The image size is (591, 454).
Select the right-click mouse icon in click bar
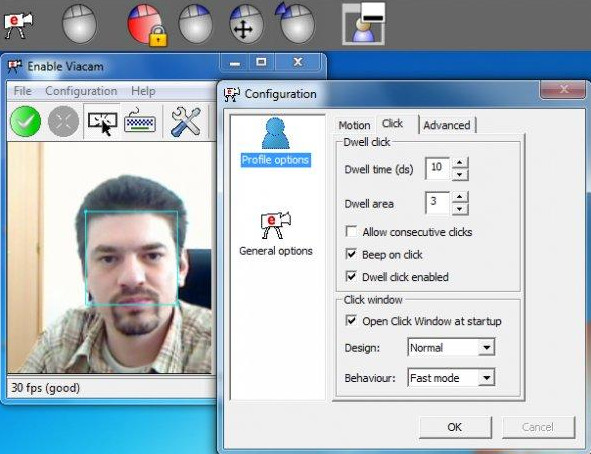[195, 24]
